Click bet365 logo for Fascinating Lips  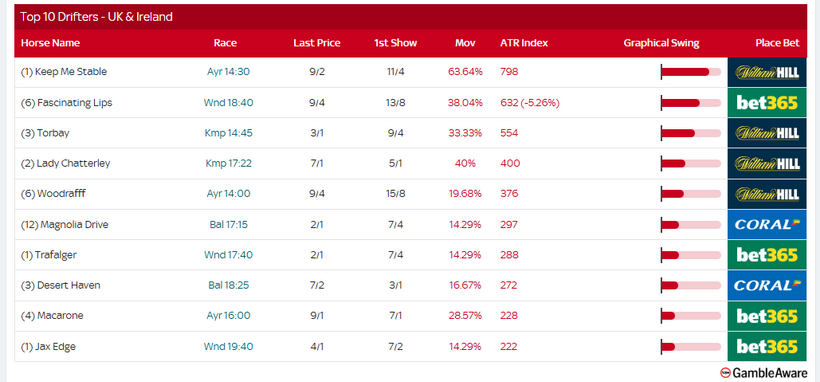click(767, 103)
